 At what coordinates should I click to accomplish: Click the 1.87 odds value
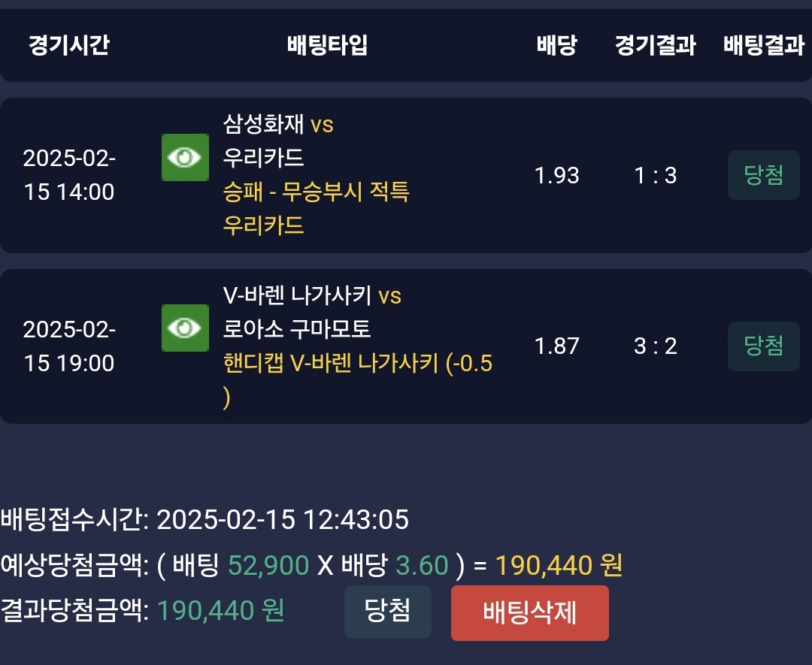pos(556,346)
